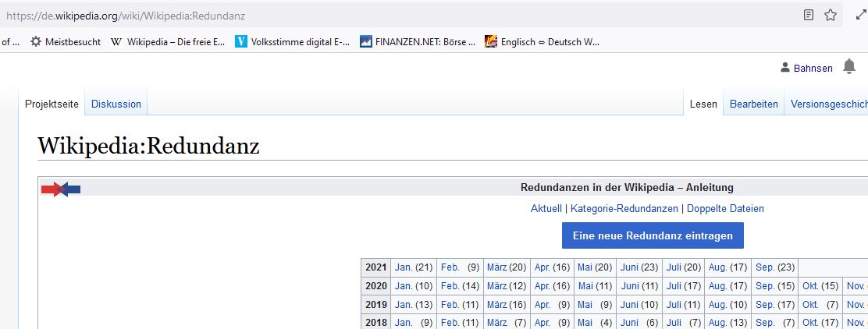Open Mai 2021 redundancy list
The image size is (868, 329).
[585, 267]
